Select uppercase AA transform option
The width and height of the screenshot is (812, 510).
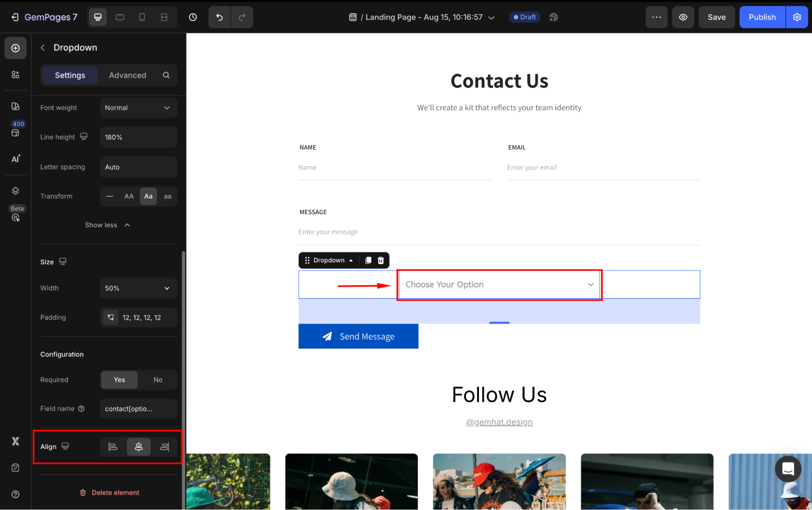click(x=129, y=196)
